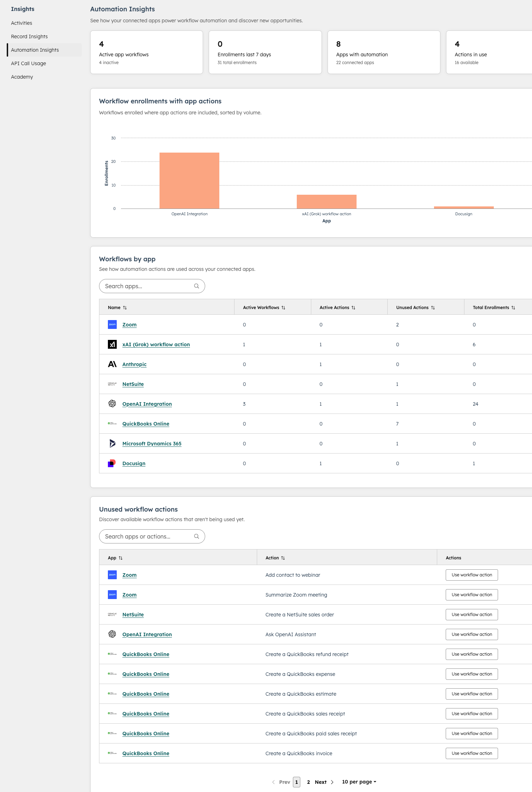The height and width of the screenshot is (792, 532).
Task: Sort by Active Workflows column
Action: tap(283, 308)
